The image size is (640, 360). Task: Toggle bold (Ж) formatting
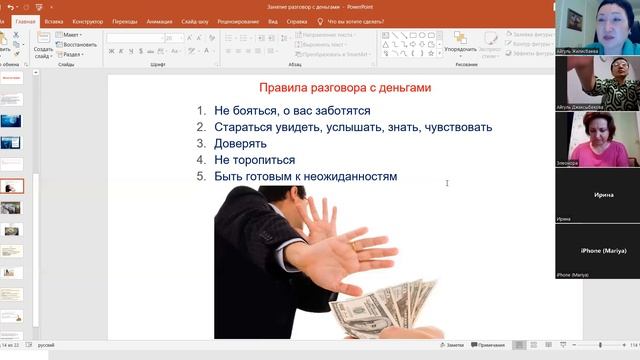[111, 51]
